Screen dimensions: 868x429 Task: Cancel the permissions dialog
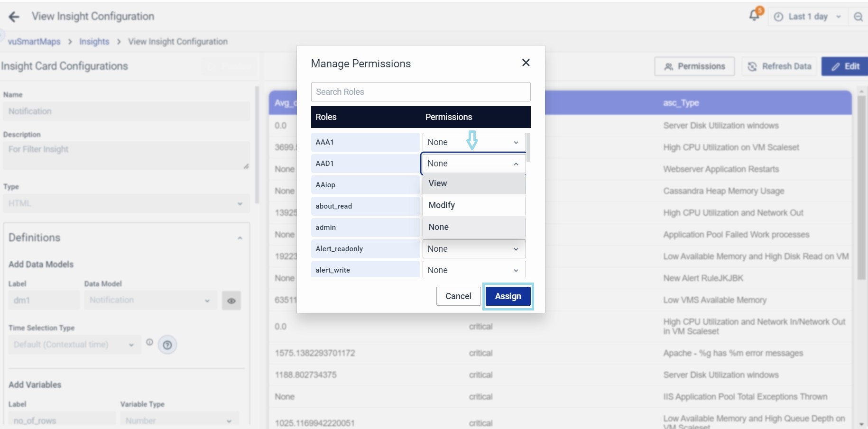pos(458,296)
